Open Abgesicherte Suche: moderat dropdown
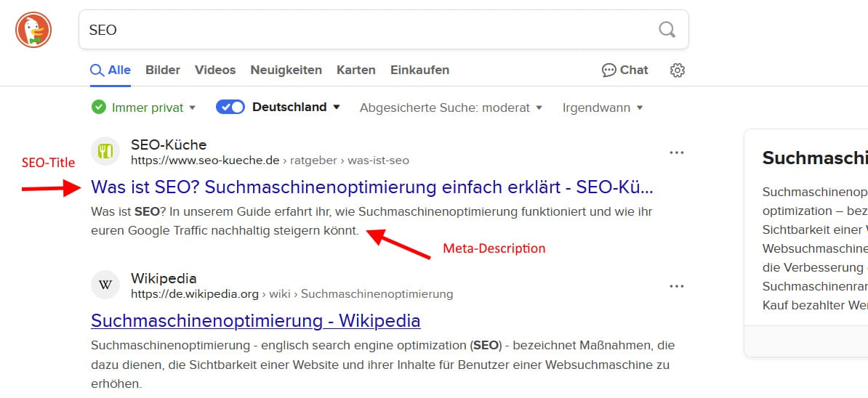Image resolution: width=868 pixels, height=398 pixels. coord(451,107)
